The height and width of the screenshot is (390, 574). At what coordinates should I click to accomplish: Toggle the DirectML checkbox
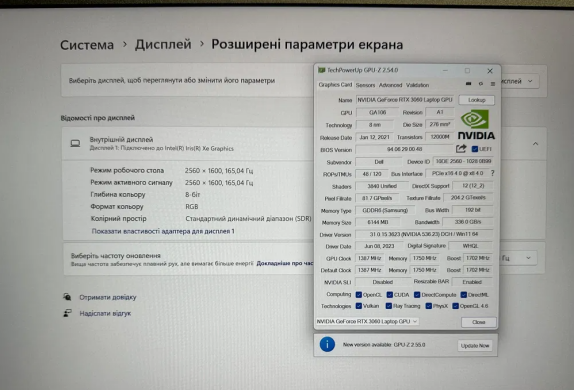point(463,295)
